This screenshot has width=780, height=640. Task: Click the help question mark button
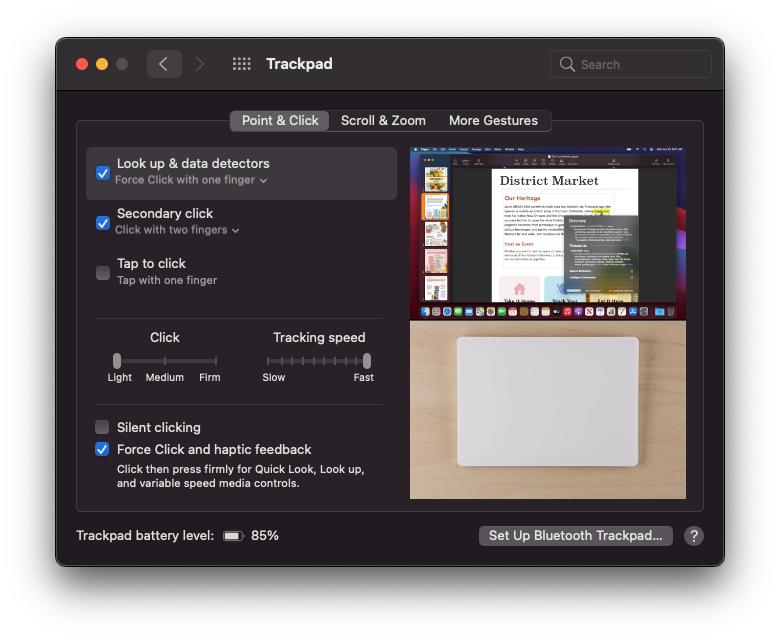click(694, 536)
